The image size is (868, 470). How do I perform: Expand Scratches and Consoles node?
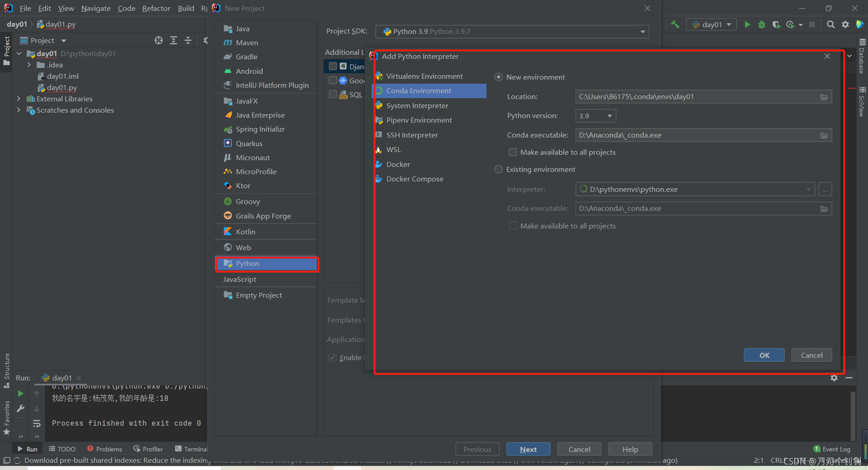[19, 110]
